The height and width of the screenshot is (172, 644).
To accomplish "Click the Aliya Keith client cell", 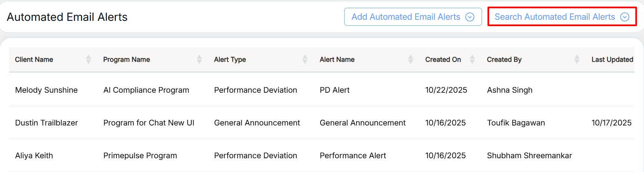I will [34, 156].
